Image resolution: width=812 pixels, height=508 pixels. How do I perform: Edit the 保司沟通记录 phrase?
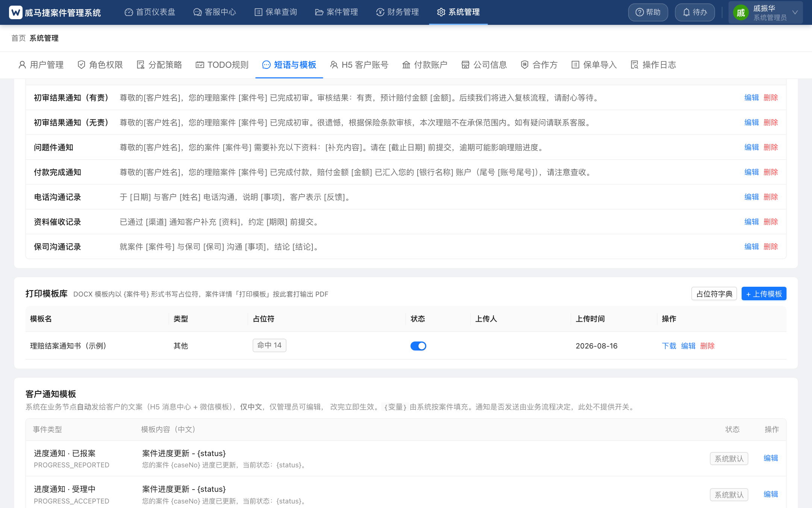tap(751, 246)
